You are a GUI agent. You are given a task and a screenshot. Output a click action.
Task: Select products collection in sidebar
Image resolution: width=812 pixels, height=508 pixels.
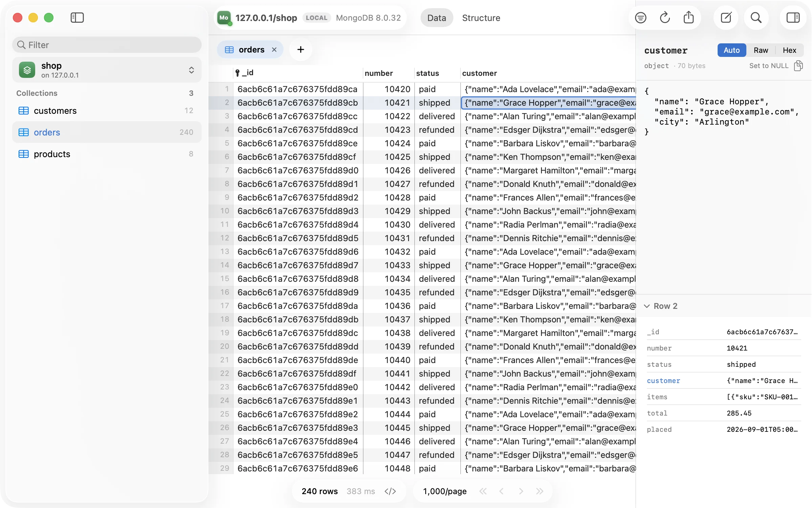107,154
